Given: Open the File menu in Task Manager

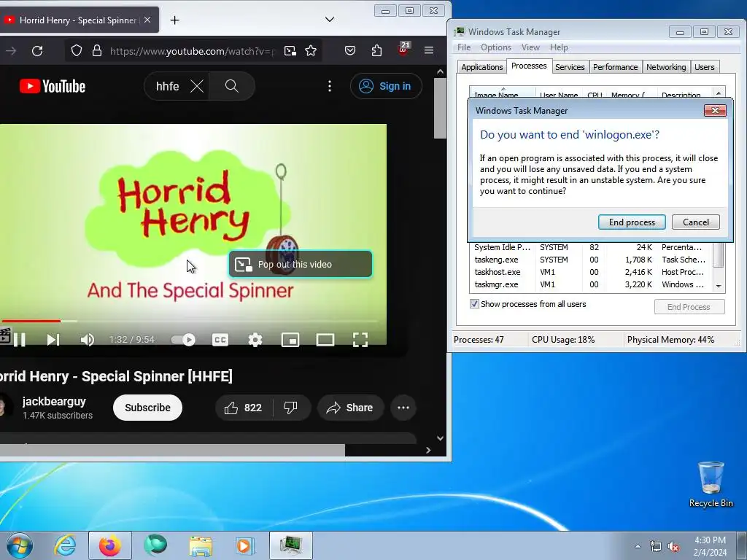Looking at the screenshot, I should [464, 47].
